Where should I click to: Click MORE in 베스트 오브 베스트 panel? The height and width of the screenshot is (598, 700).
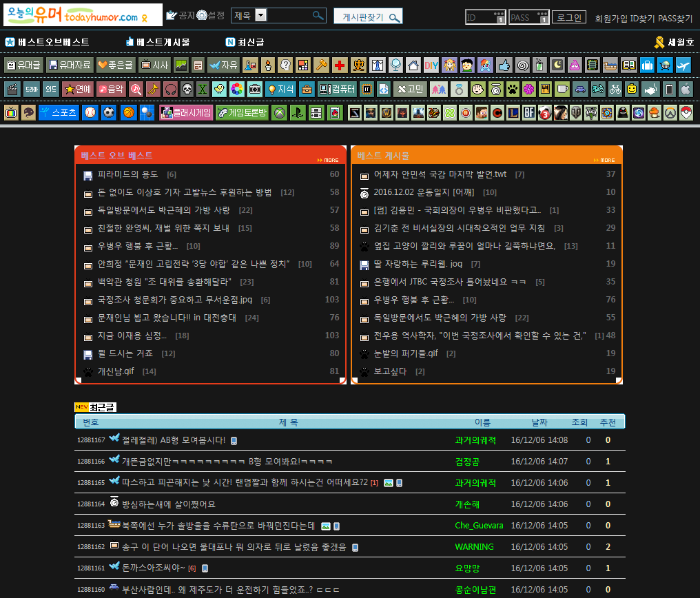pos(328,160)
